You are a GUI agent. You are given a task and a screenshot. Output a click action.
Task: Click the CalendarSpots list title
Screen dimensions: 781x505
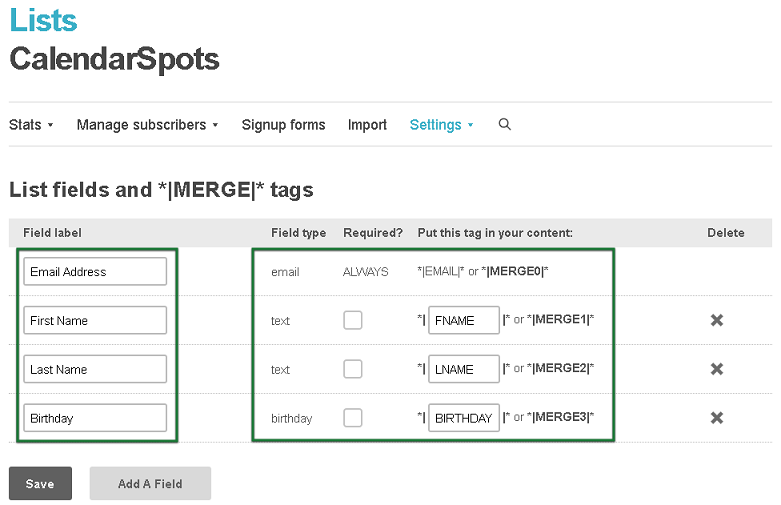click(114, 59)
